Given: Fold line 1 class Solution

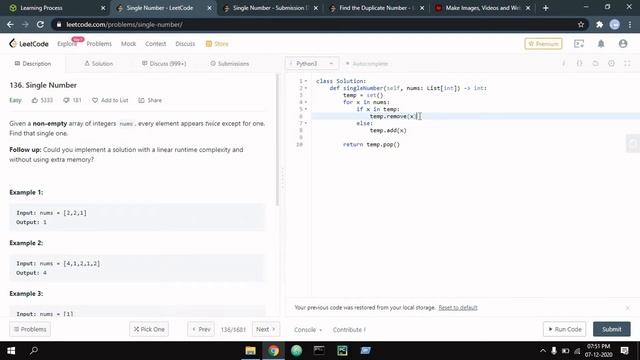Looking at the screenshot, I should 306,81.
